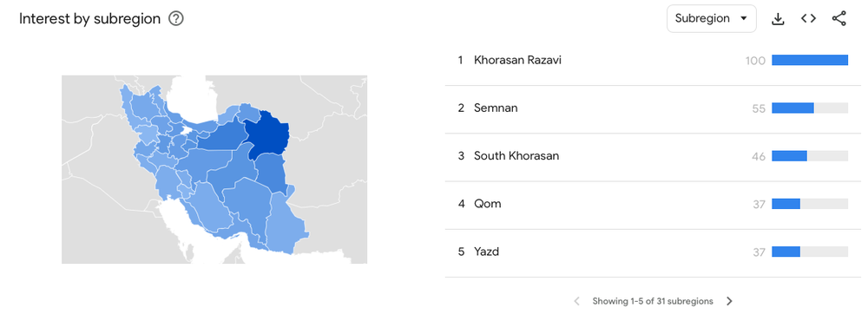Download the subregion data as CSV
This screenshot has height=314, width=868.
(x=778, y=19)
